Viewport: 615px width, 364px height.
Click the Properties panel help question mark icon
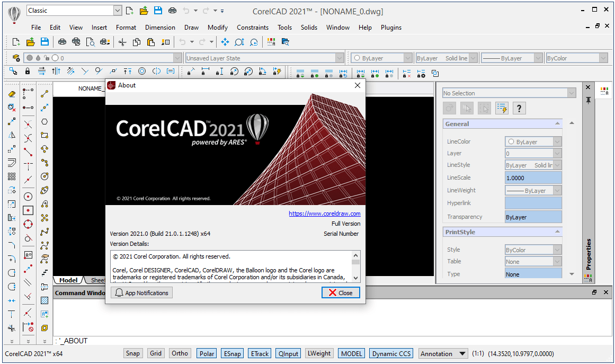[519, 108]
